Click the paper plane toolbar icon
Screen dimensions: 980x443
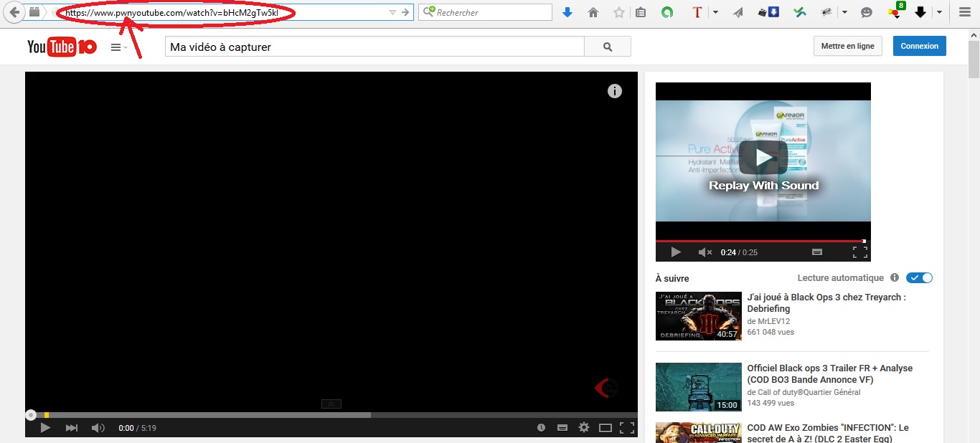738,12
